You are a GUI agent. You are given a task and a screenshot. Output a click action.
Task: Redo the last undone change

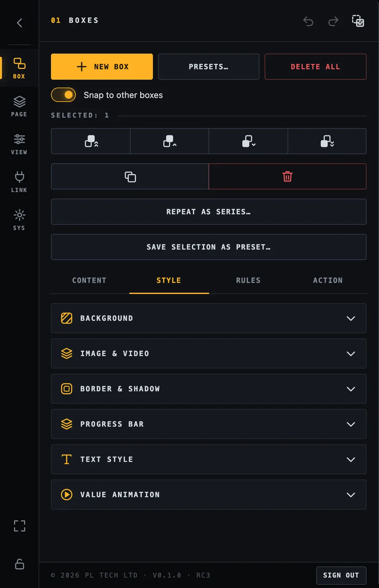click(x=333, y=21)
